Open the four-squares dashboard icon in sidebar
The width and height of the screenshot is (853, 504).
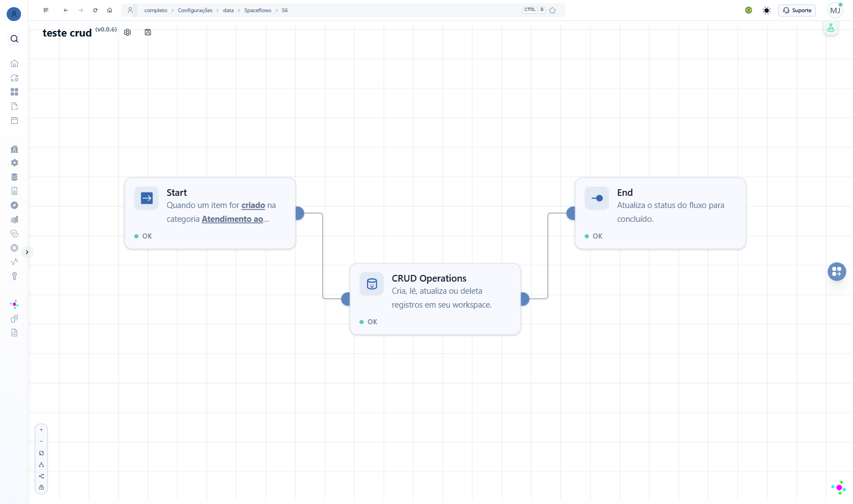(14, 92)
